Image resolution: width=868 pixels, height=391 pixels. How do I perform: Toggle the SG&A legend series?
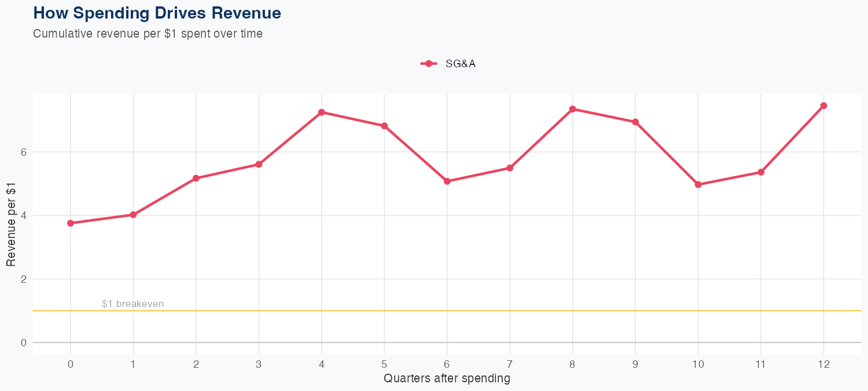tap(460, 64)
